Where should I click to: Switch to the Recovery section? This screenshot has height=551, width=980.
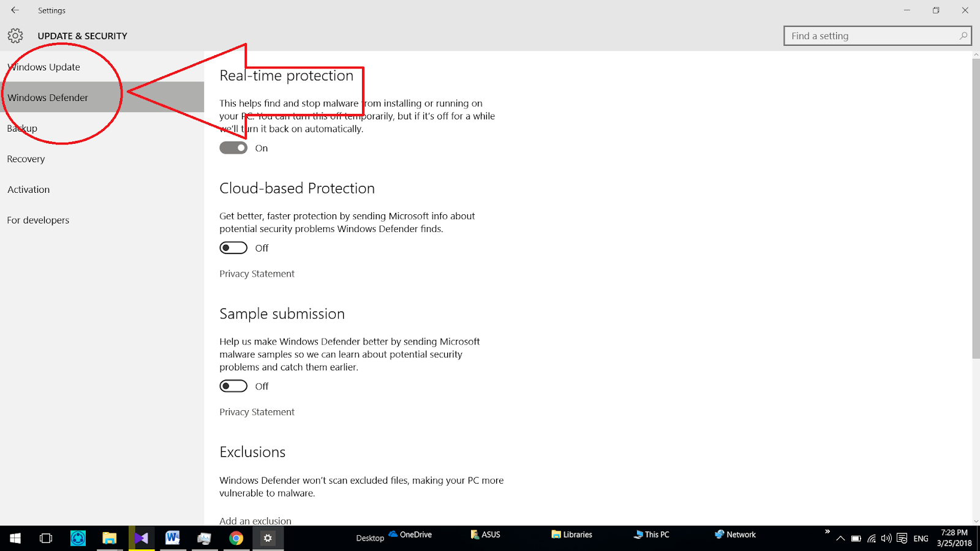pyautogui.click(x=26, y=159)
